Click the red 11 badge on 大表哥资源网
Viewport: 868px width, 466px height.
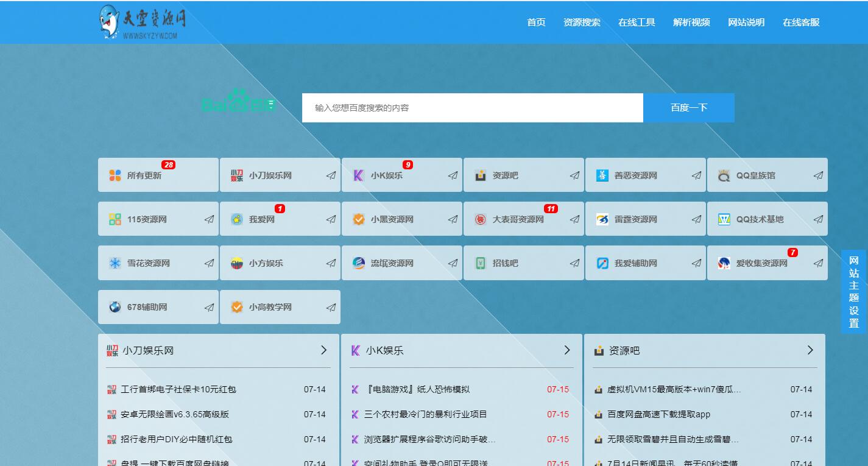point(551,208)
